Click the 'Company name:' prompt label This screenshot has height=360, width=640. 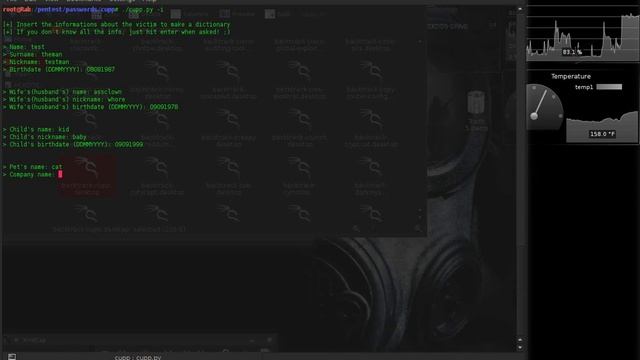pos(31,174)
